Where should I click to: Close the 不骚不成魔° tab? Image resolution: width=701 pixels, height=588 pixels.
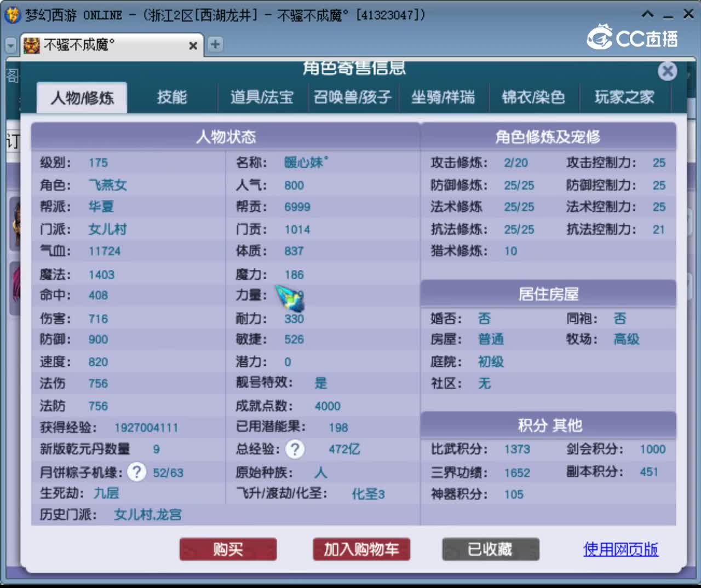(x=193, y=45)
